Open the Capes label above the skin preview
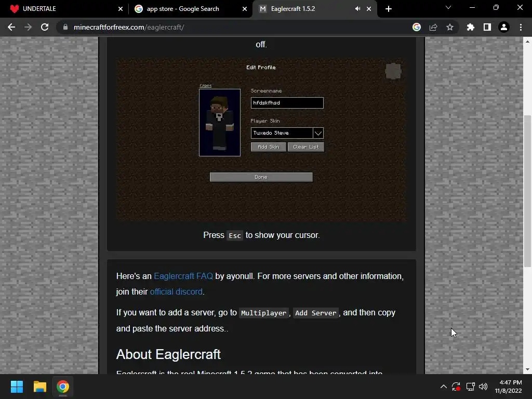This screenshot has width=532, height=399. [205, 86]
